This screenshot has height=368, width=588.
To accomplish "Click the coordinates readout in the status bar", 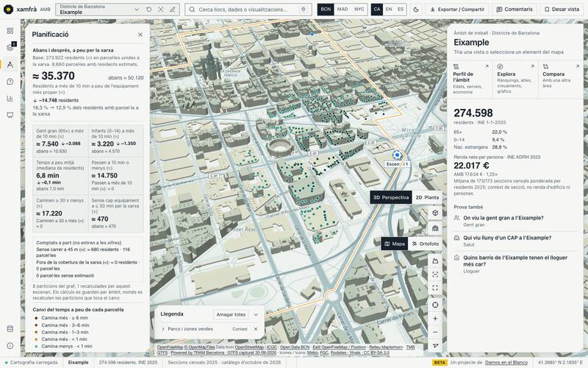I will (x=560, y=362).
